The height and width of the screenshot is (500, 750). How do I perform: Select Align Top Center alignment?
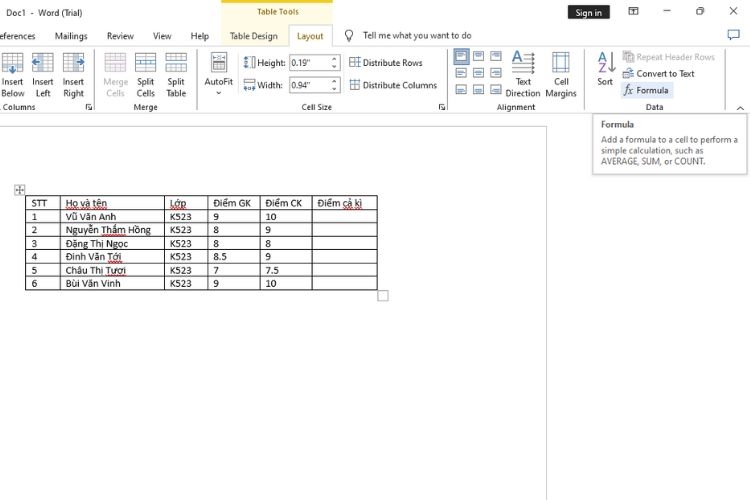tap(478, 56)
